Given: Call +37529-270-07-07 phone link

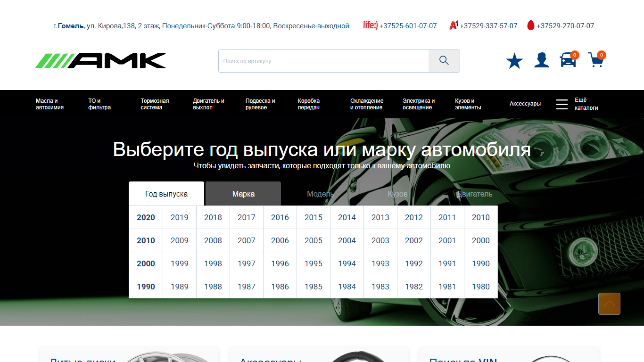Looking at the screenshot, I should coord(565,26).
